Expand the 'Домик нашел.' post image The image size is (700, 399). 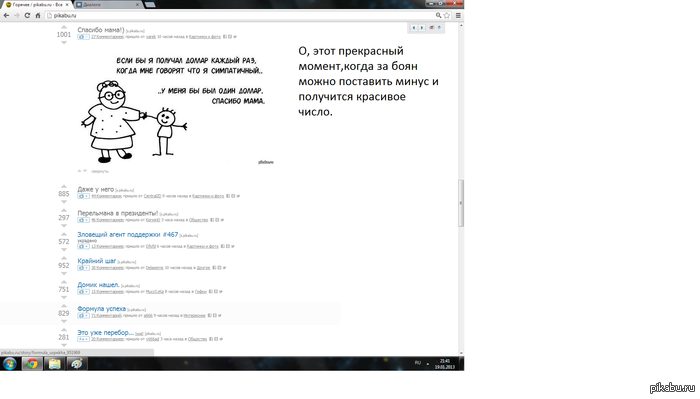[x=83, y=291]
